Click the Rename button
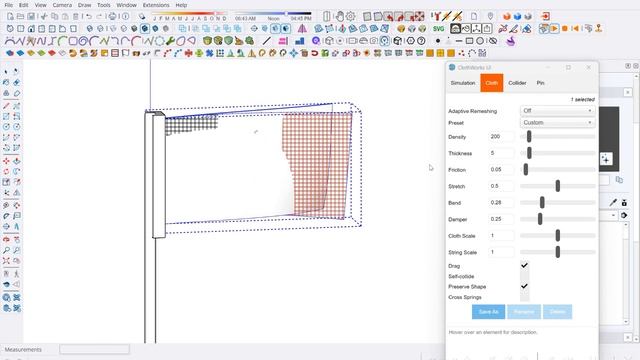640x360 pixels. [x=524, y=312]
